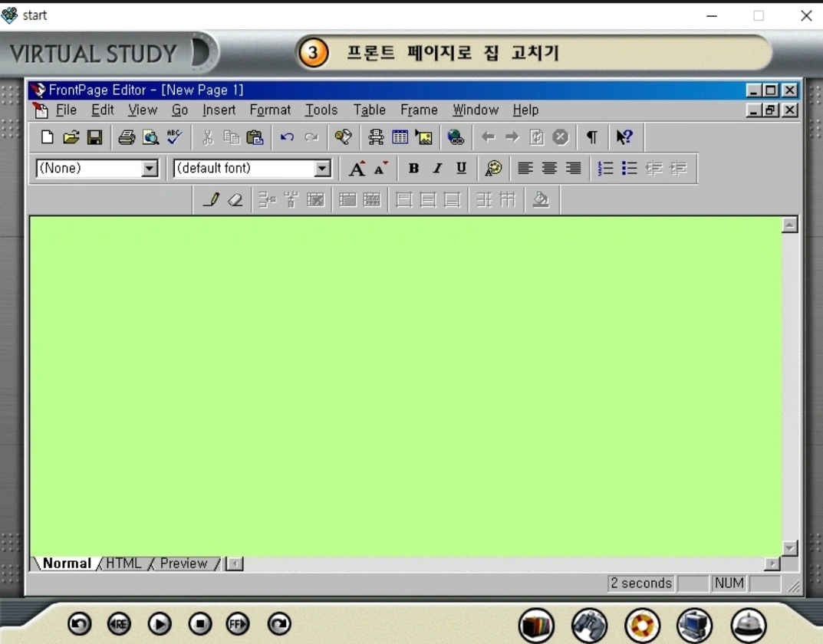Click the Increase Text Size icon
The image size is (823, 644).
point(357,169)
